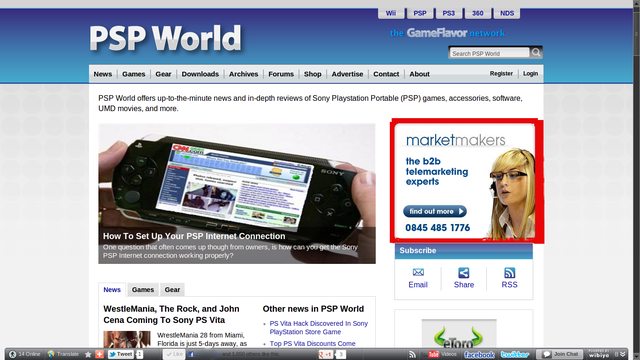Click the 'find out more' ad button
The image size is (640, 360).
(435, 211)
